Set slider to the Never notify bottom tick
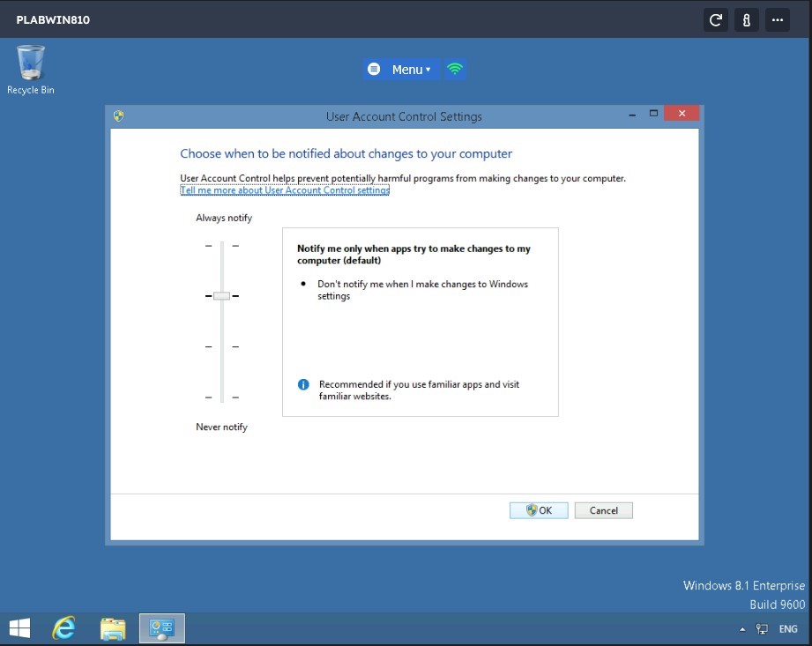 [x=221, y=397]
